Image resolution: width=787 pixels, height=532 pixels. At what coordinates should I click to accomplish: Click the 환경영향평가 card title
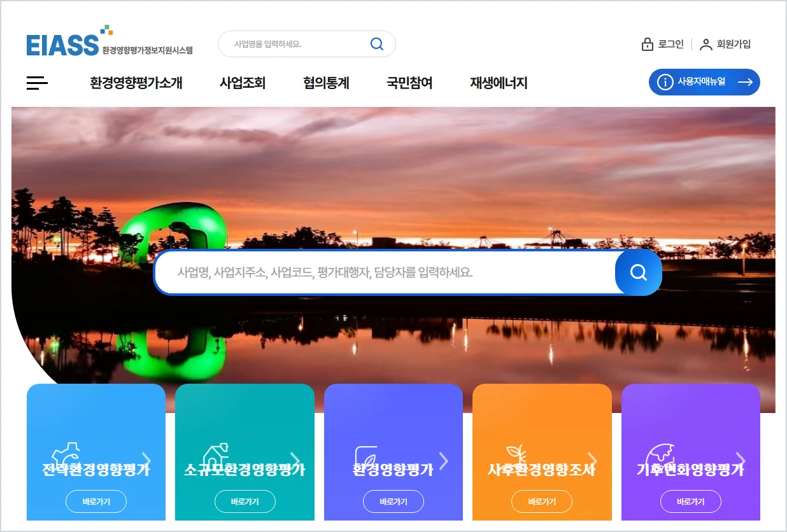tap(393, 470)
